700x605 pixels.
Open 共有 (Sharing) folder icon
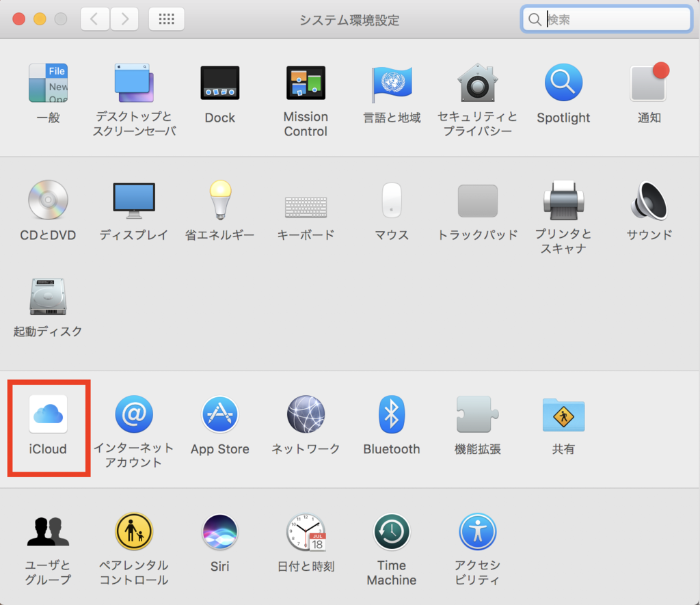(x=563, y=415)
